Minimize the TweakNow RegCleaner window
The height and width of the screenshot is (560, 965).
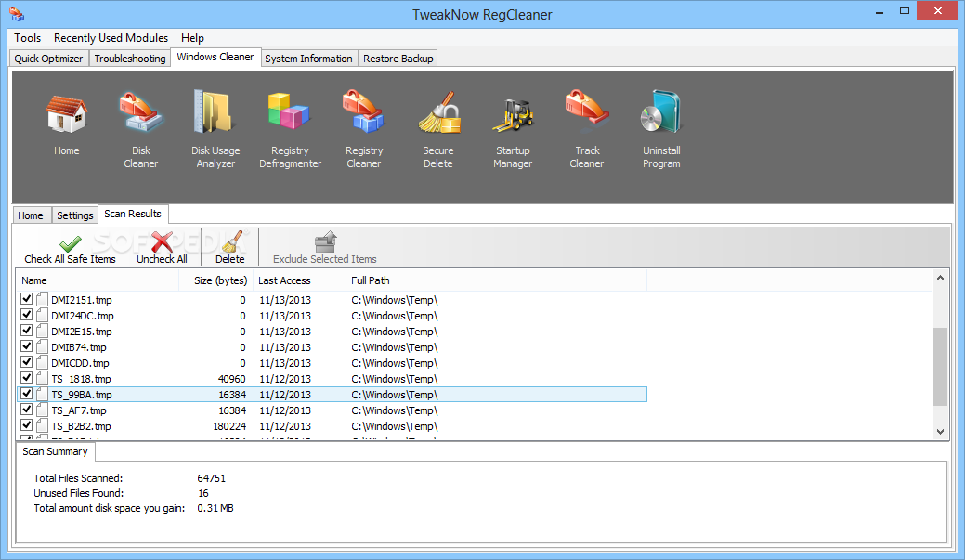pos(880,11)
